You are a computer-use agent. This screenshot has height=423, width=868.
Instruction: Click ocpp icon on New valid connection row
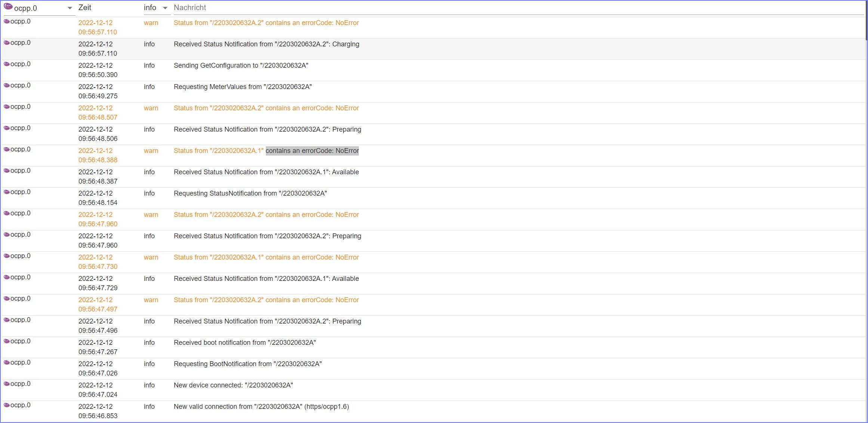coord(7,405)
